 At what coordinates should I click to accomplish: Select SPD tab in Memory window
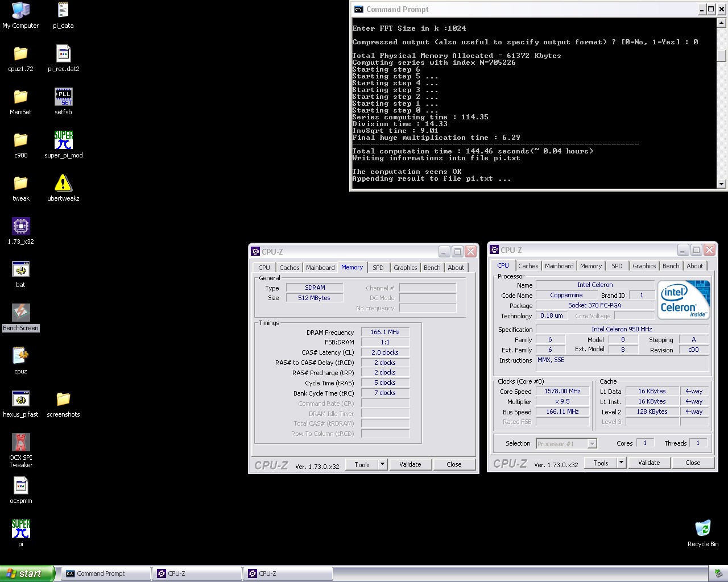pyautogui.click(x=378, y=268)
